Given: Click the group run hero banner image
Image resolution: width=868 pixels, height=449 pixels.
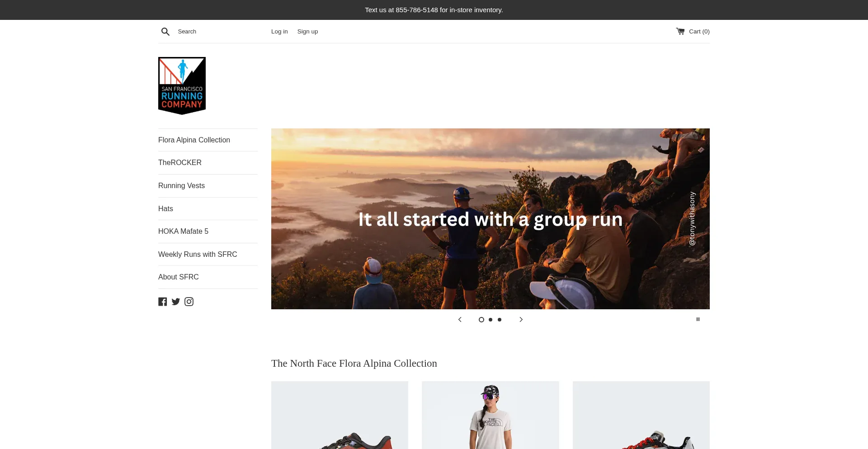Looking at the screenshot, I should (491, 219).
